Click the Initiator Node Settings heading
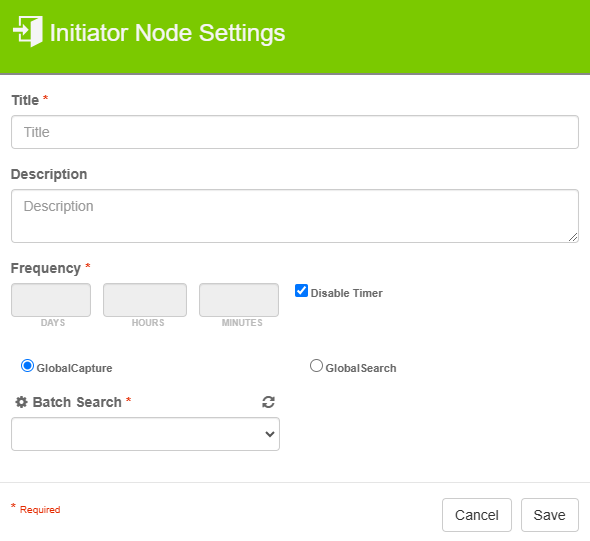 click(x=167, y=33)
